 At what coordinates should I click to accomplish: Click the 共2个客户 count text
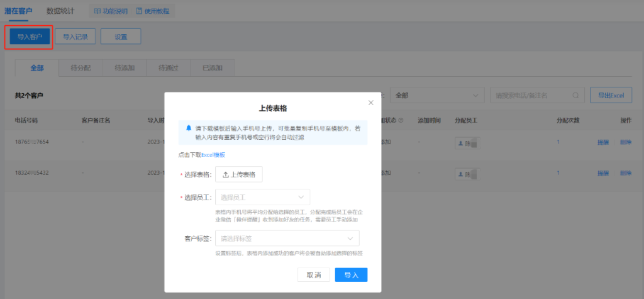29,96
